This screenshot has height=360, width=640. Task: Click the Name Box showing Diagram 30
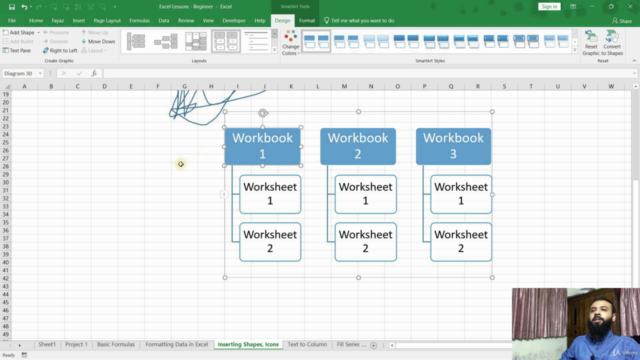pos(20,73)
